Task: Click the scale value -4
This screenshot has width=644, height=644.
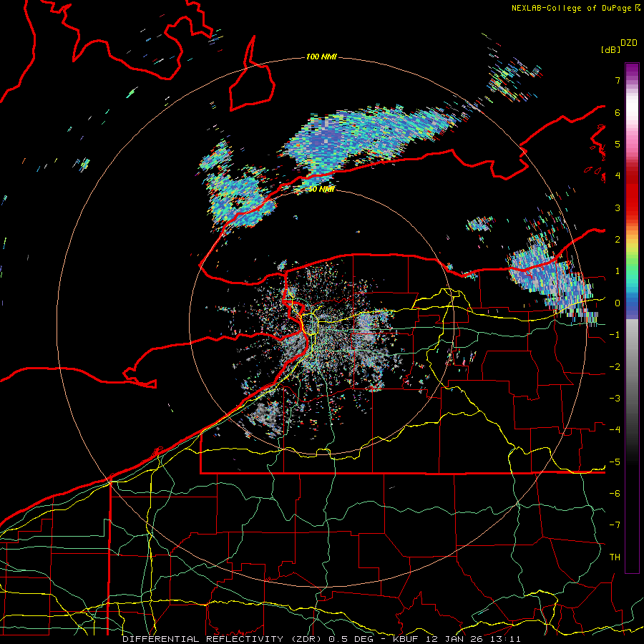Action: pos(615,430)
